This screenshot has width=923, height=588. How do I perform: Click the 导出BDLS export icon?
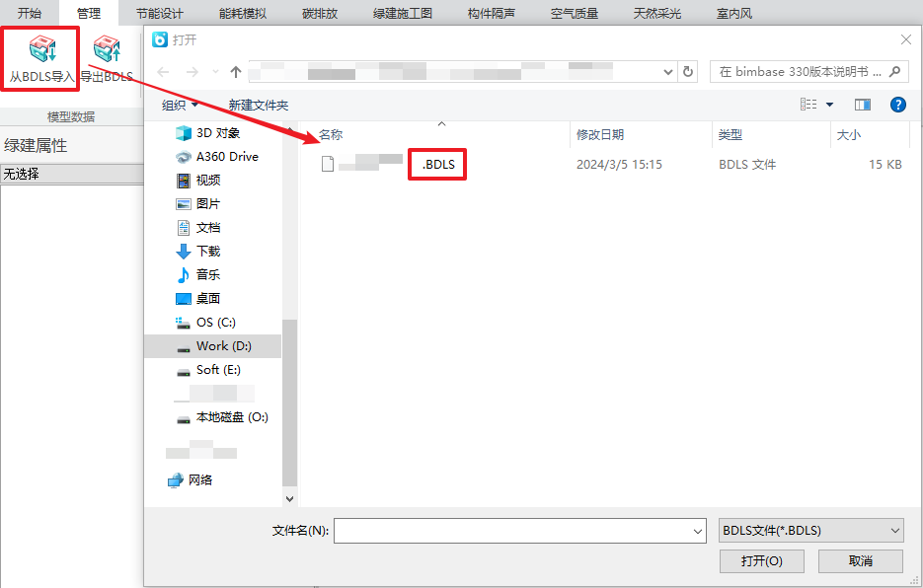pos(107,49)
